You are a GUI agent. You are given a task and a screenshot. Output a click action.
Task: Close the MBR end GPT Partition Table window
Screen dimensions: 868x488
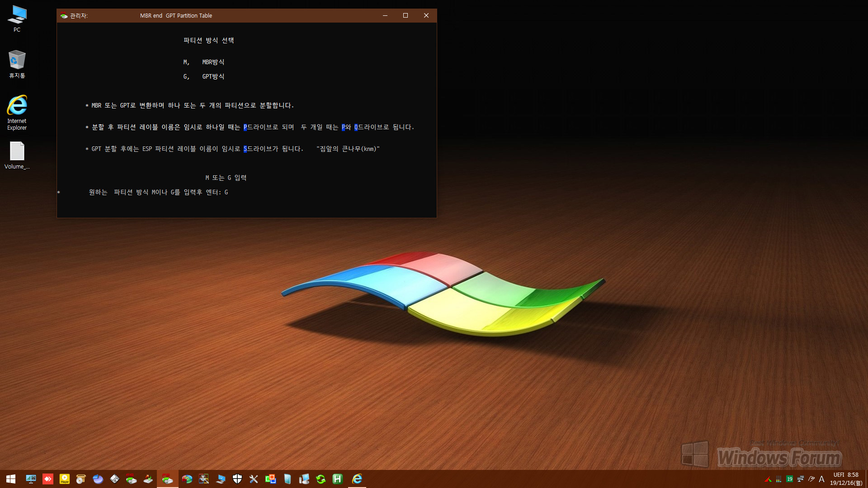(426, 15)
